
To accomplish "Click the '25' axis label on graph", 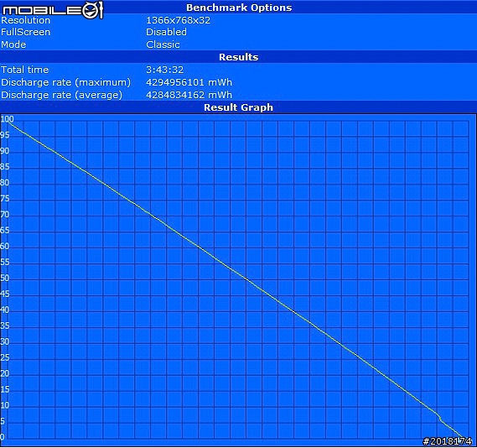I will 5,357.
